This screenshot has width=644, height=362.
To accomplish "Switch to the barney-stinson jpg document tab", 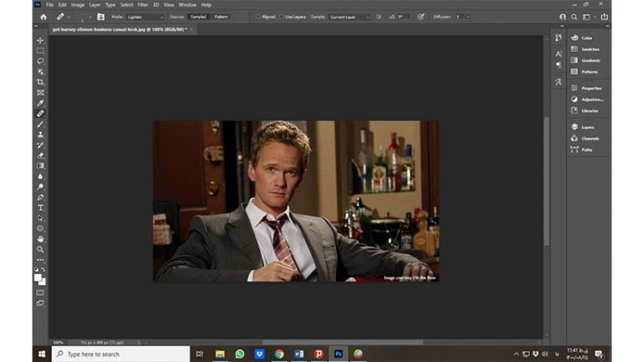I will [120, 29].
